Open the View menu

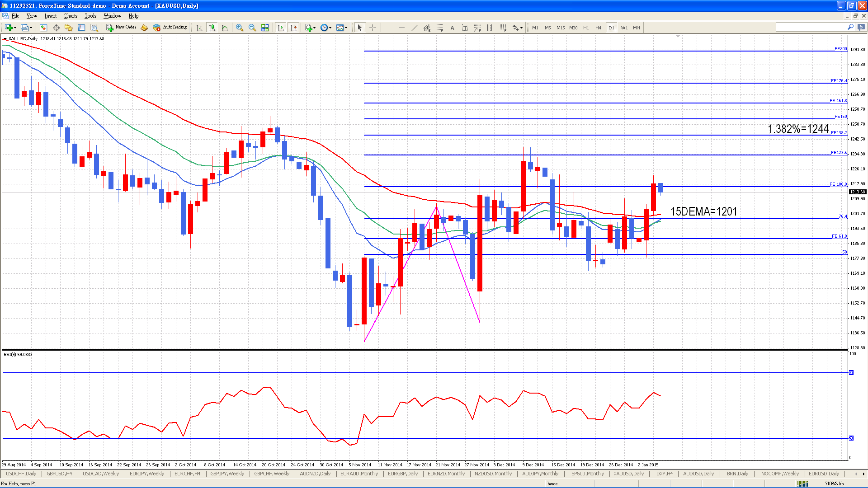pyautogui.click(x=32, y=16)
